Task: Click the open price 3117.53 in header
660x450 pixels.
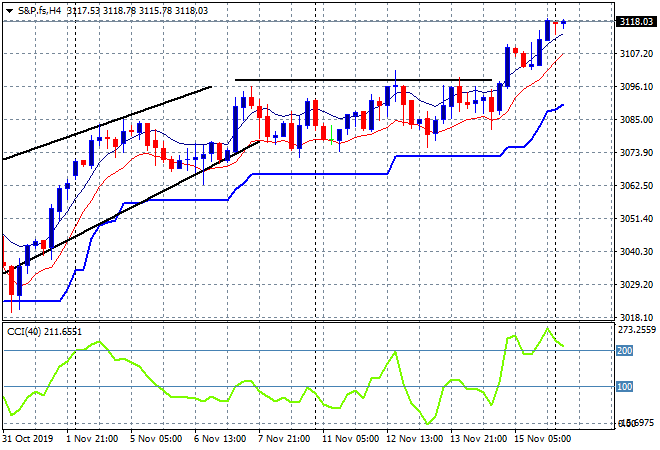Action: click(x=83, y=11)
